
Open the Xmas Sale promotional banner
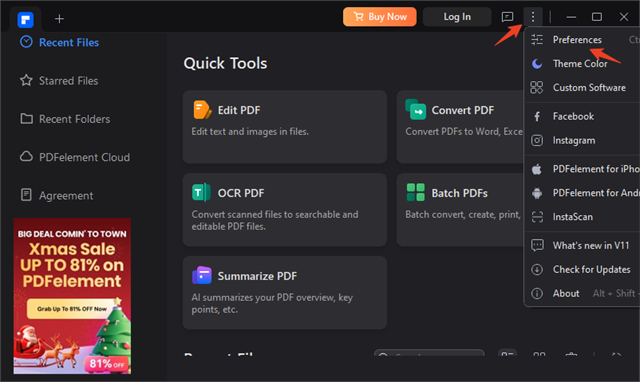[72, 296]
